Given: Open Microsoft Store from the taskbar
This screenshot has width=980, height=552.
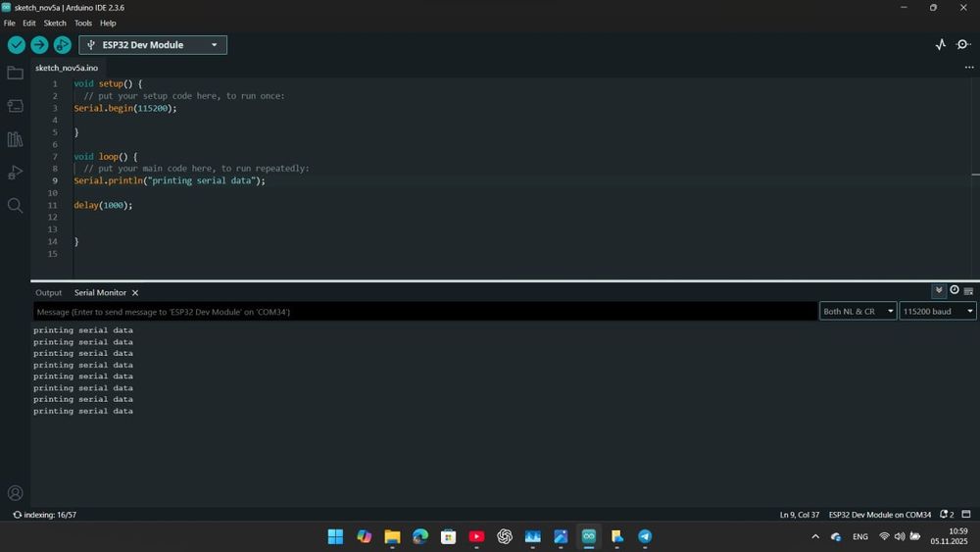Looking at the screenshot, I should pos(448,536).
